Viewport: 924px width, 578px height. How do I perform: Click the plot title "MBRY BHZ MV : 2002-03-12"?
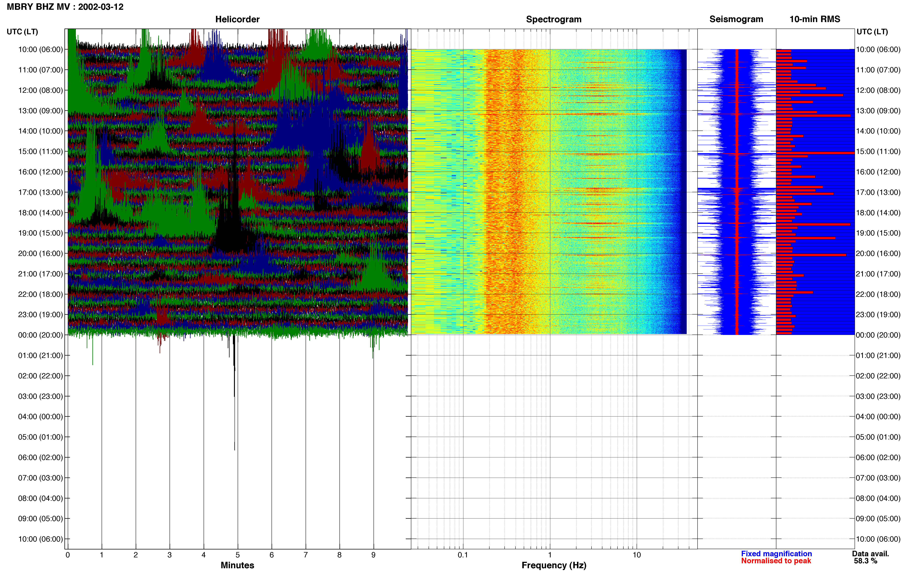(65, 7)
